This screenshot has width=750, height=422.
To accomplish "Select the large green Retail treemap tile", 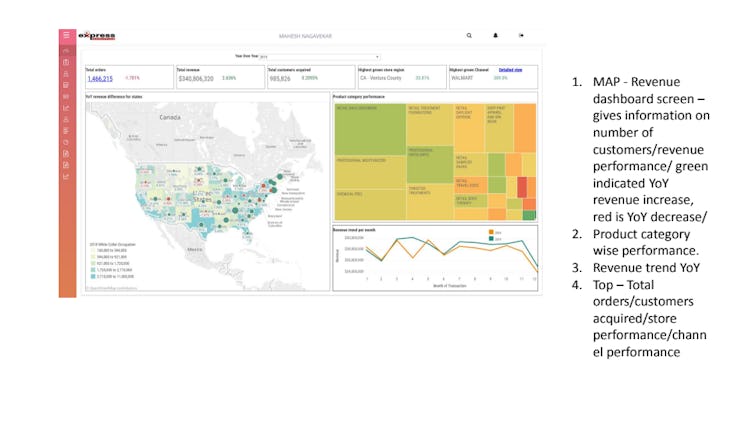I will 370,129.
